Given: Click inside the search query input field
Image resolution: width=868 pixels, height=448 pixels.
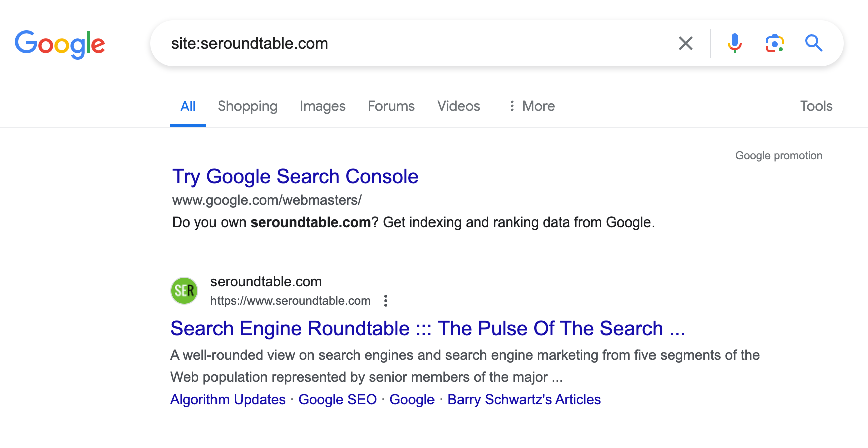Looking at the screenshot, I should [x=401, y=43].
